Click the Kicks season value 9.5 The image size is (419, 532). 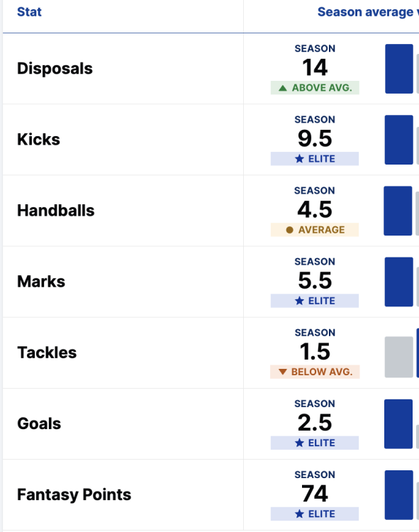(315, 138)
